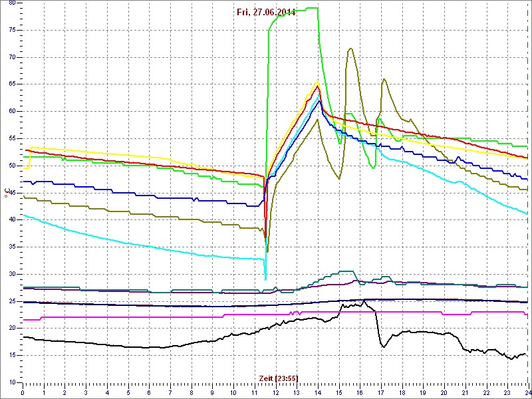Image resolution: width=532 pixels, height=399 pixels.
Task: Click the 10 value on the temperature axis
Action: click(x=11, y=382)
